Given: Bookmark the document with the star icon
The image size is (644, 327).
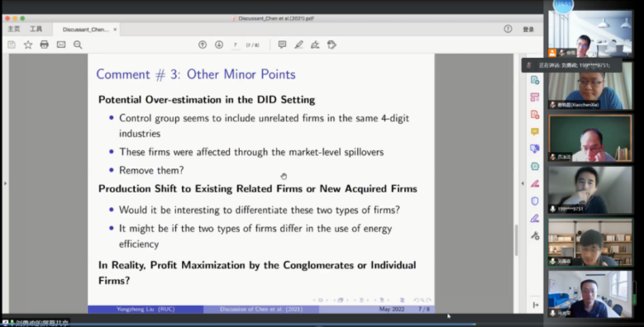Looking at the screenshot, I should point(28,45).
